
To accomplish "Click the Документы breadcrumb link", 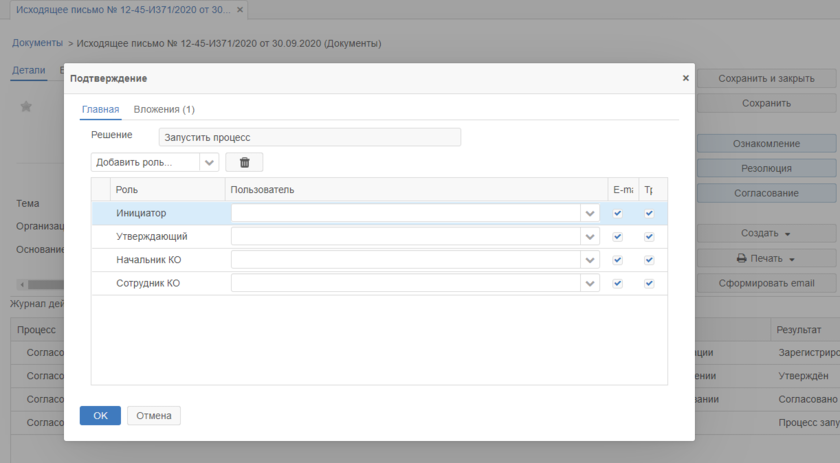I will pyautogui.click(x=37, y=43).
